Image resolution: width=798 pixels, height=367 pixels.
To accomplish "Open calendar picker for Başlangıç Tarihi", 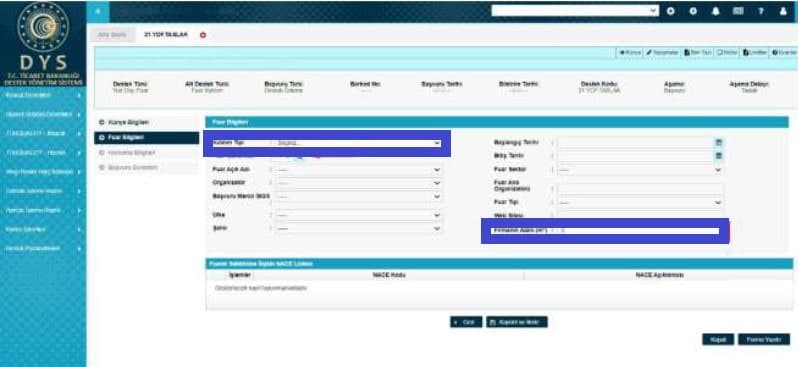I will (x=719, y=143).
